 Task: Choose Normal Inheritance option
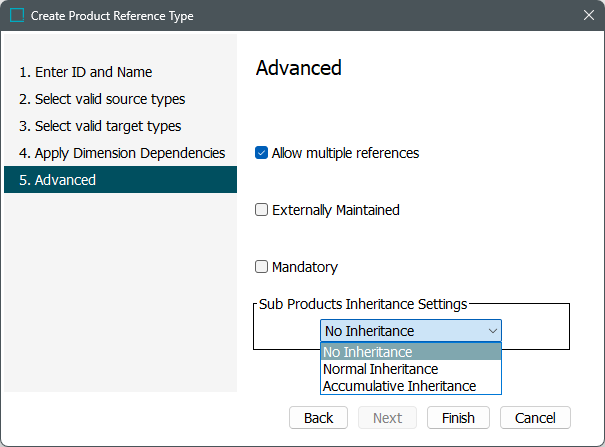click(411, 369)
